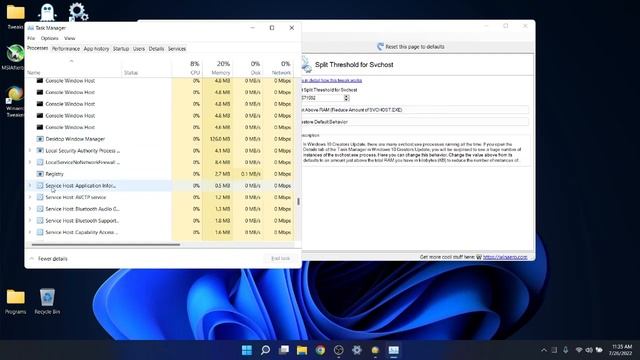Switch to the Details tab
The image size is (640, 360).
(156, 49)
